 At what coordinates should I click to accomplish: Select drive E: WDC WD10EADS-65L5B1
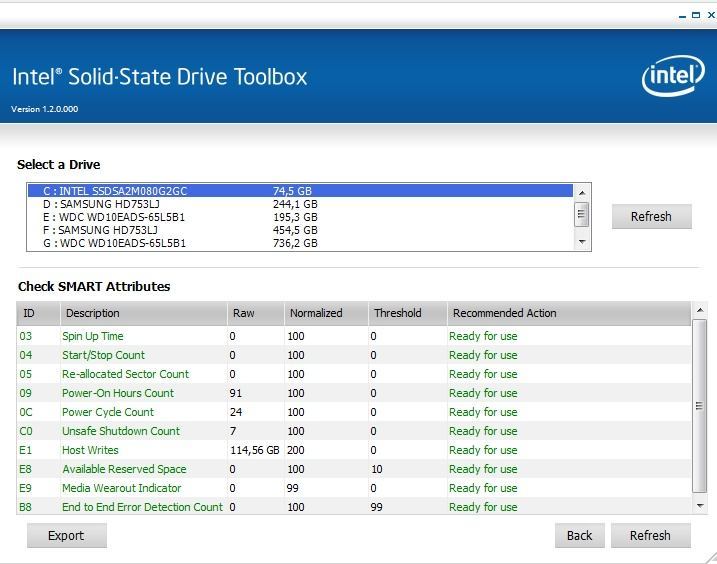[300, 217]
